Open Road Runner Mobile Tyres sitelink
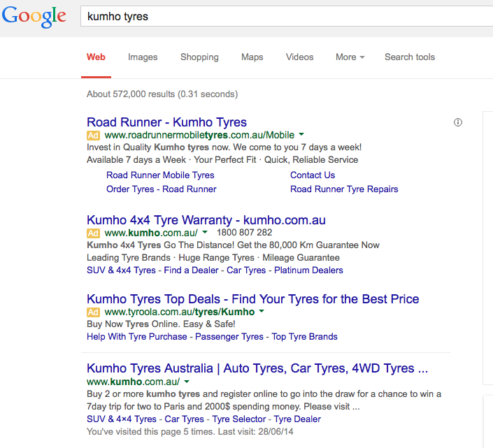The image size is (493, 448). 160,175
